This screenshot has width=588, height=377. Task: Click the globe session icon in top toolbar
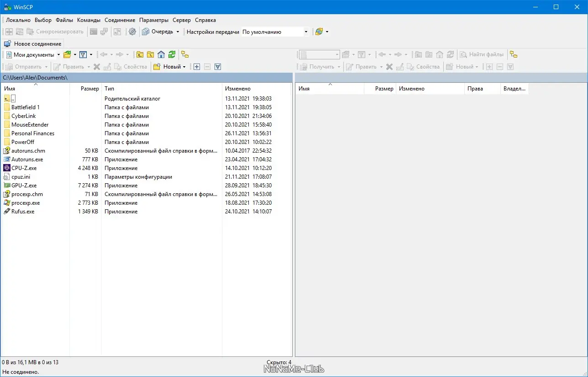(x=319, y=32)
